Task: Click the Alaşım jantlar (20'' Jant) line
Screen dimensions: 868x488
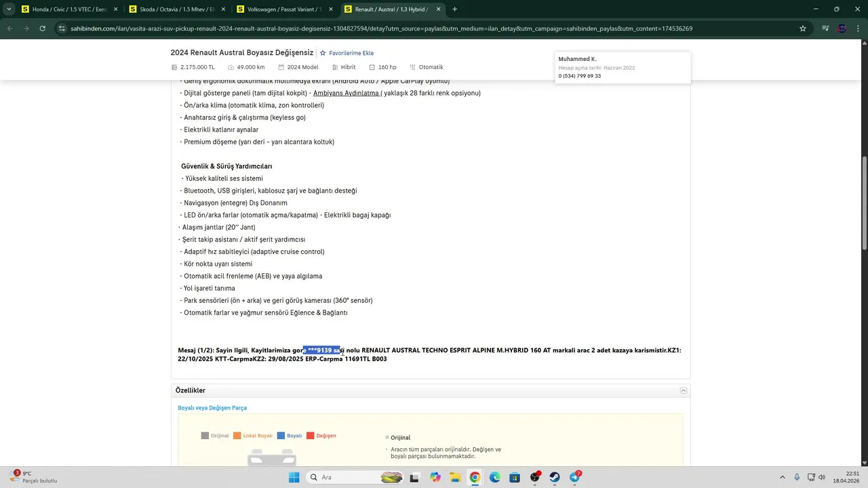Action: [217, 227]
